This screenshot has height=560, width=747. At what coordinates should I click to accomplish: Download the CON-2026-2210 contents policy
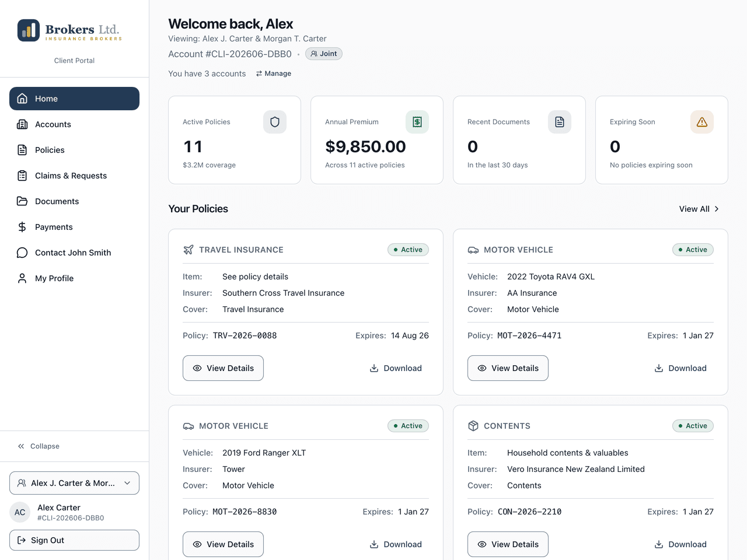point(680,544)
